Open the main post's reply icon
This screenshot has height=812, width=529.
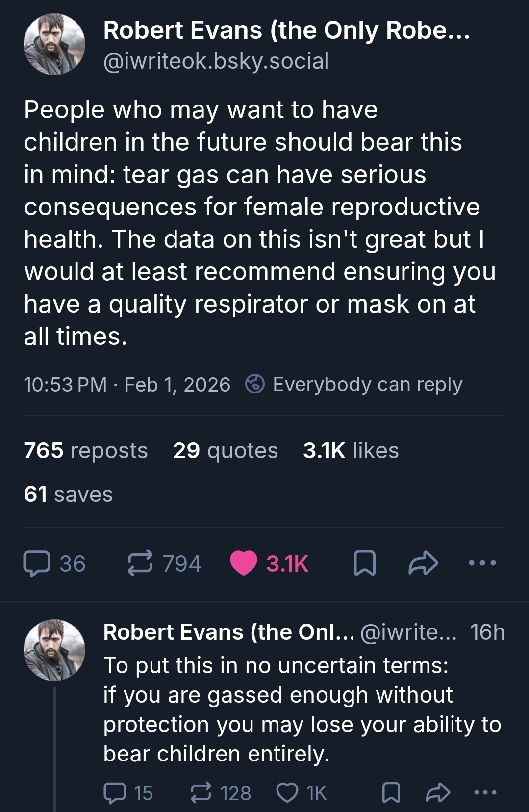(37, 564)
